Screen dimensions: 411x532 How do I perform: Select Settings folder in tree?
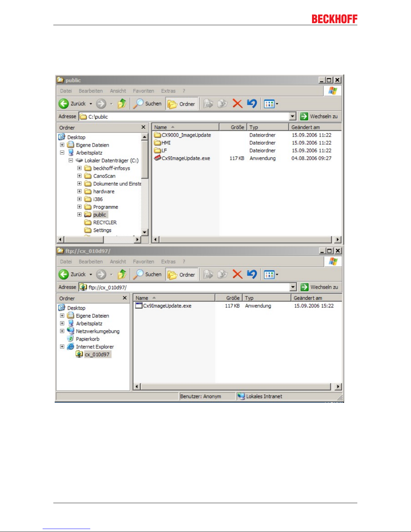(102, 230)
